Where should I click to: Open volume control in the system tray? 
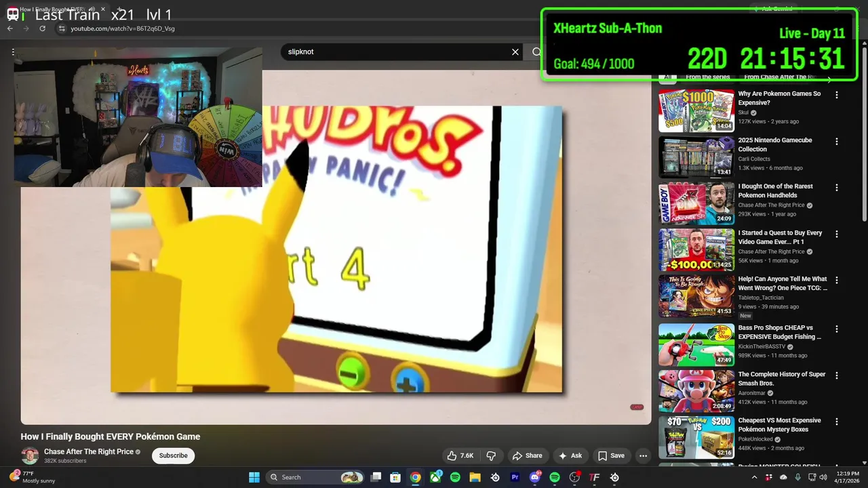coord(823,477)
